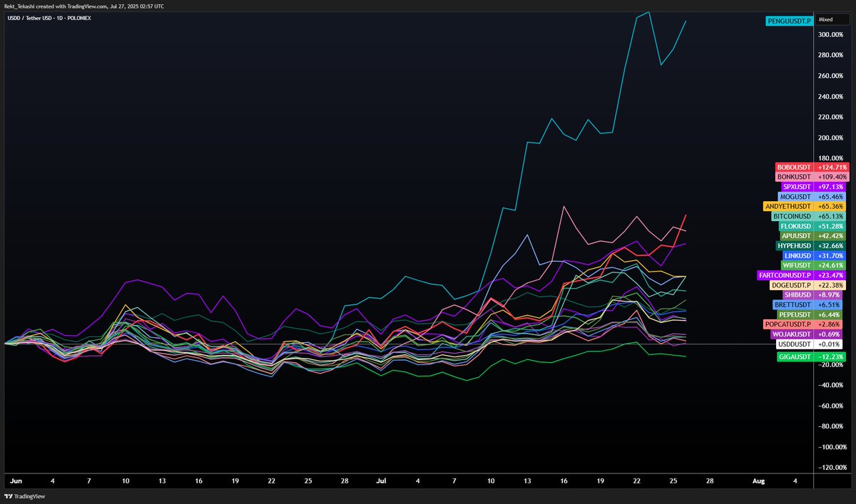The image size is (856, 504).
Task: Select the APUUSDT symbol label
Action: pos(797,236)
